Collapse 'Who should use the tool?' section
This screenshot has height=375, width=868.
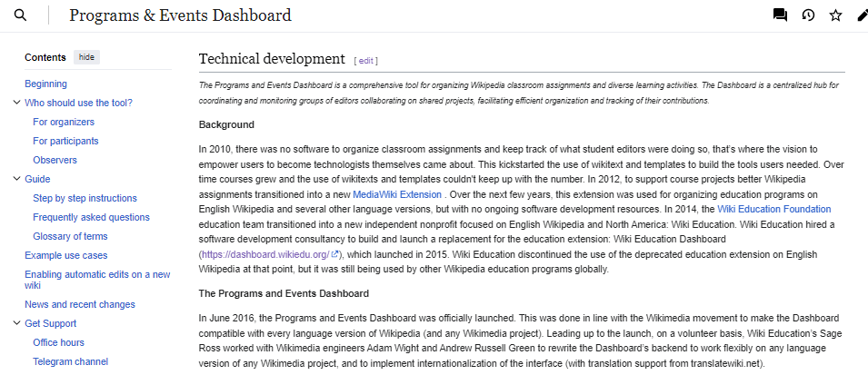(x=15, y=103)
